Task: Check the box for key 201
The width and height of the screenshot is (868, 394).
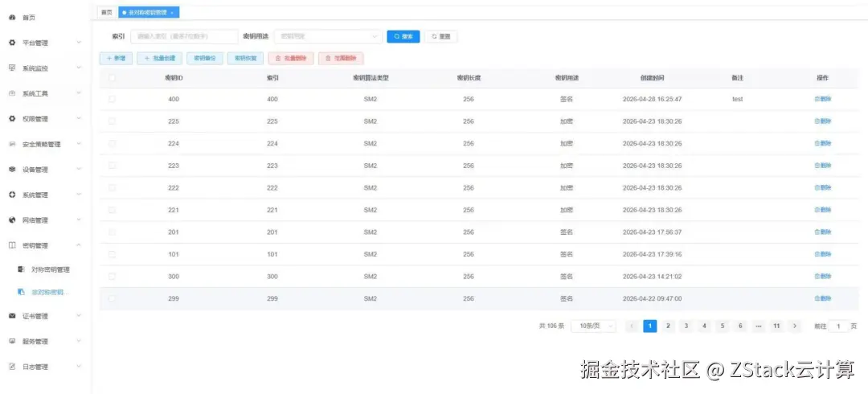Action: [112, 232]
